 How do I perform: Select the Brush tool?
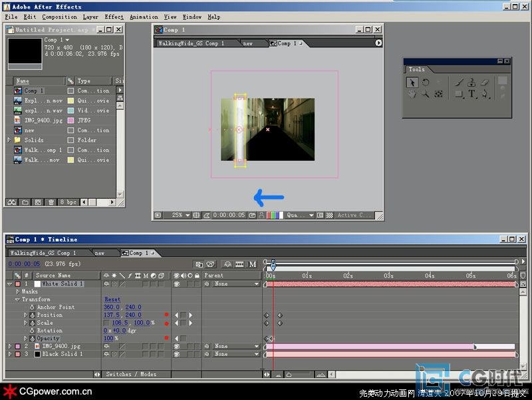click(x=459, y=83)
